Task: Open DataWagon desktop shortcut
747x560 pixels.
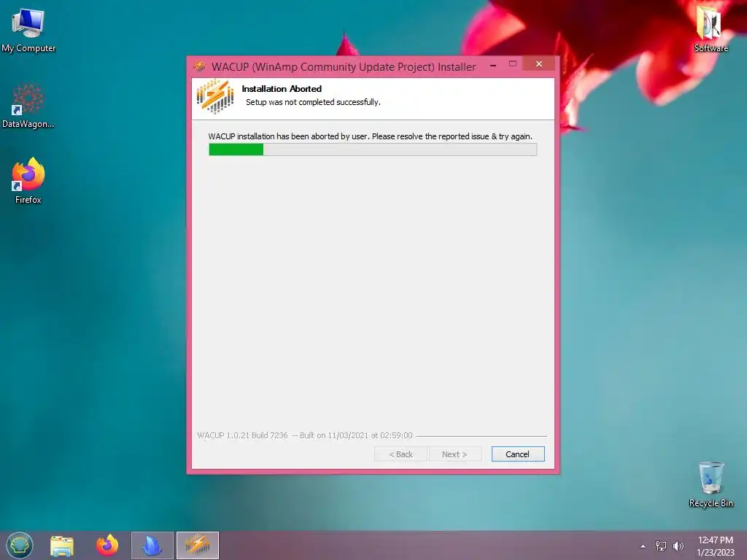Action: pyautogui.click(x=28, y=106)
